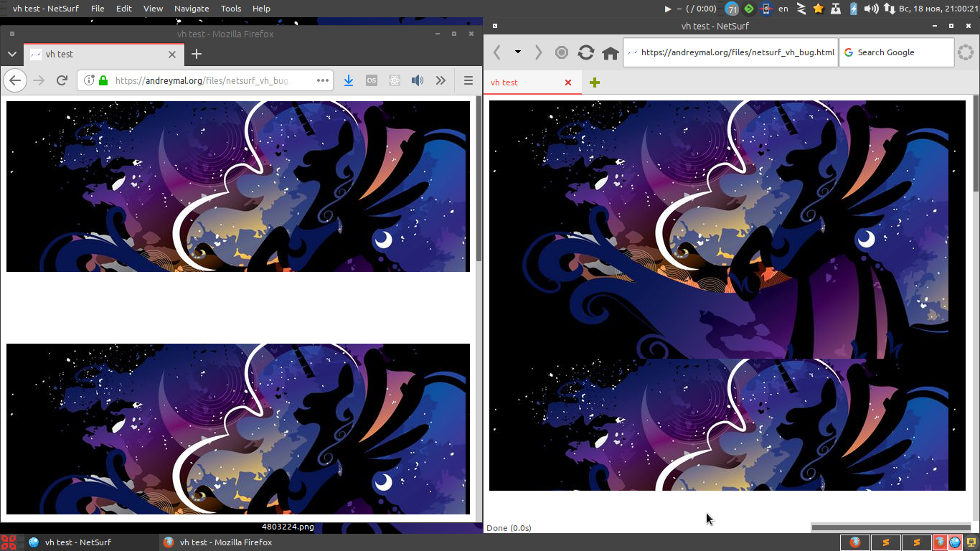Click the NetSurf stop loading icon
The image size is (980, 551).
coord(562,53)
